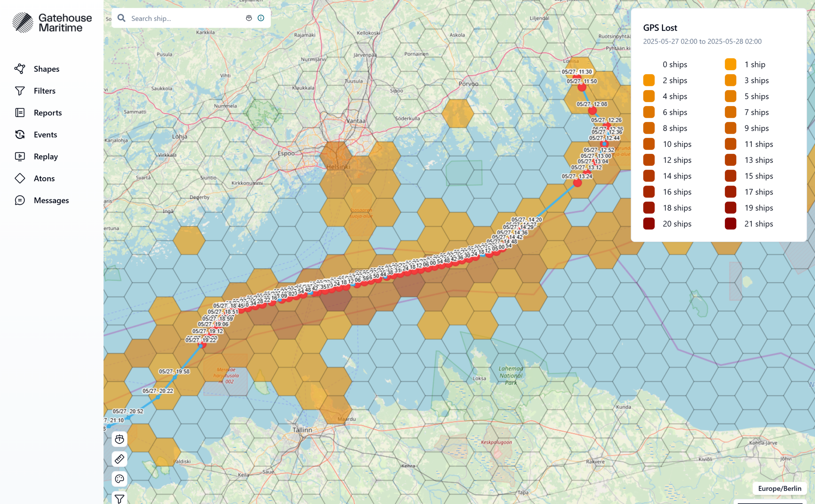Click the 15 ships legend swatch
The width and height of the screenshot is (815, 504).
point(730,176)
